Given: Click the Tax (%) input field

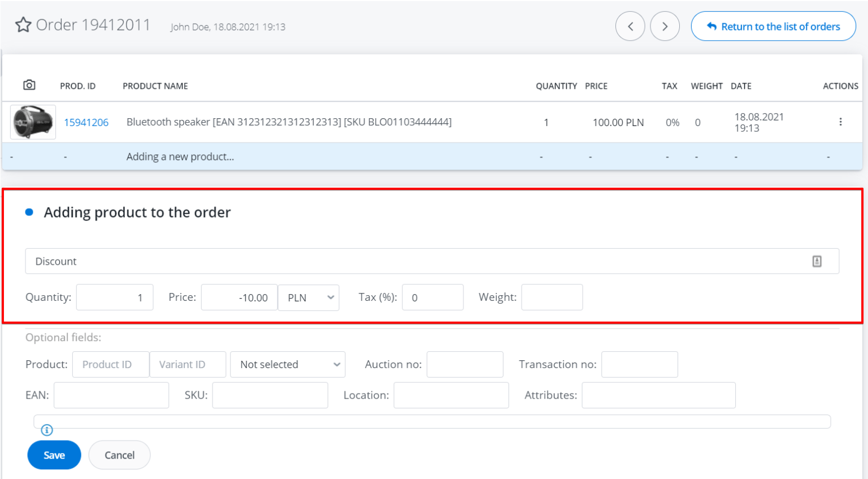Looking at the screenshot, I should (433, 297).
